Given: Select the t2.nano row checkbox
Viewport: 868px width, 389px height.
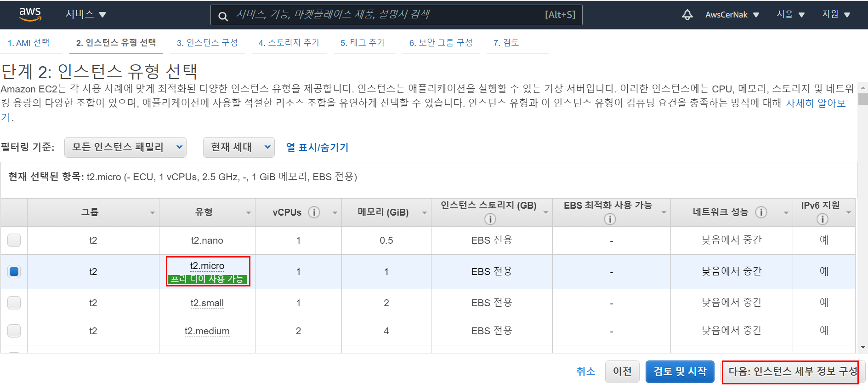Looking at the screenshot, I should pos(14,240).
